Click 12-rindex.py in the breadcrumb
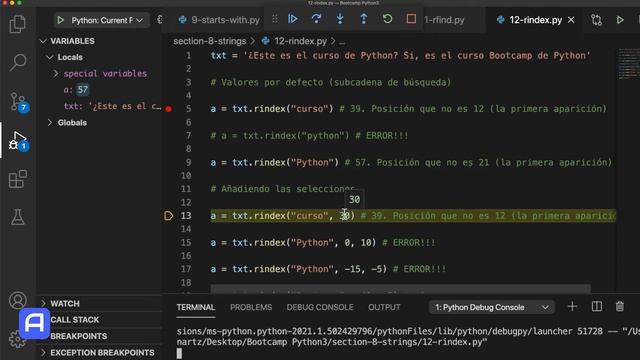 300,41
